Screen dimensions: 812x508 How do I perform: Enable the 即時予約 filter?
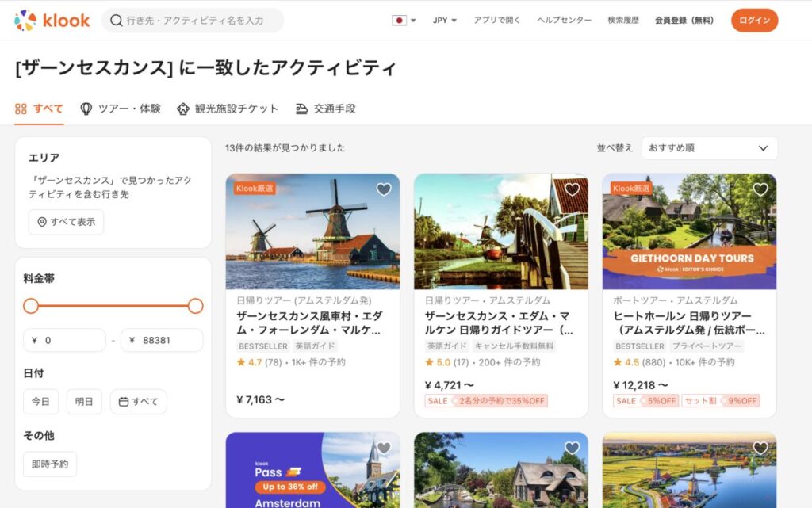pyautogui.click(x=50, y=464)
